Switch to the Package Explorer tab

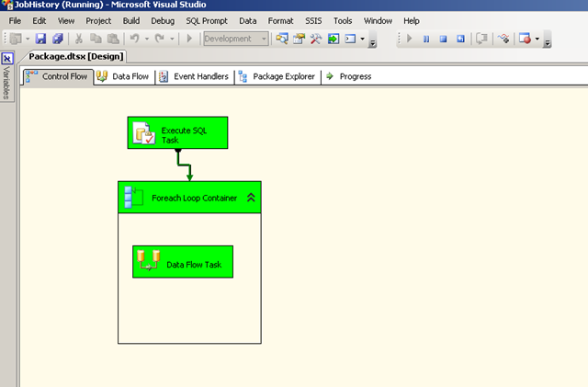277,76
